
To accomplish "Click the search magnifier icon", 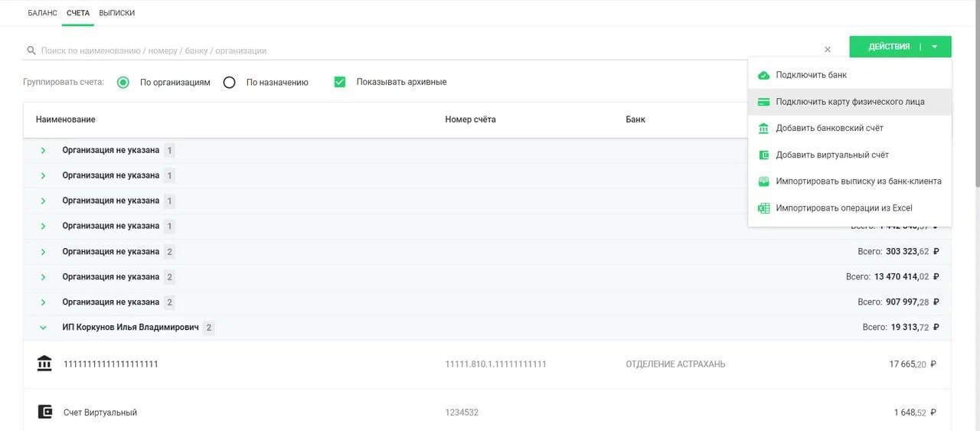I will pos(31,51).
